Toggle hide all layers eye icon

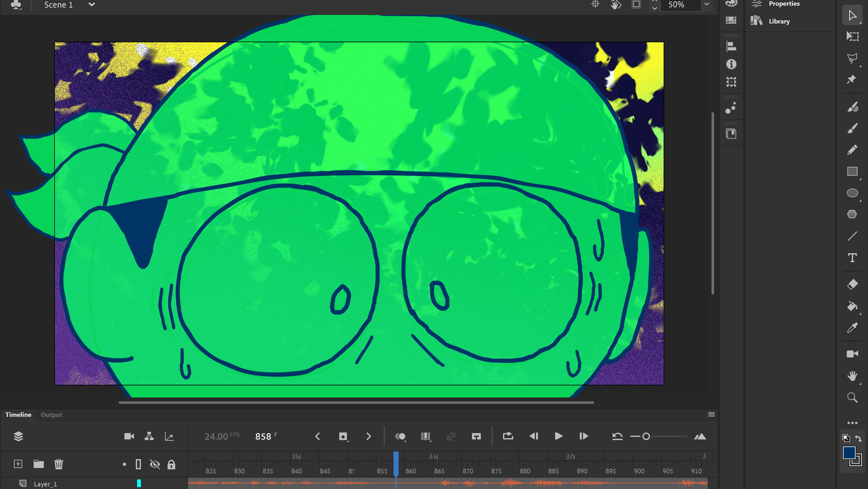tap(155, 465)
